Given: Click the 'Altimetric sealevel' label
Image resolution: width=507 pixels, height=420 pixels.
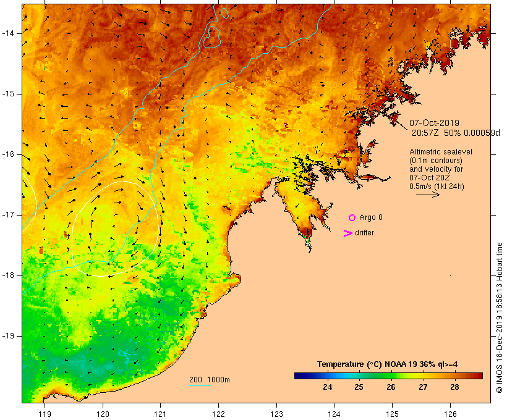Looking at the screenshot, I should (x=441, y=152).
